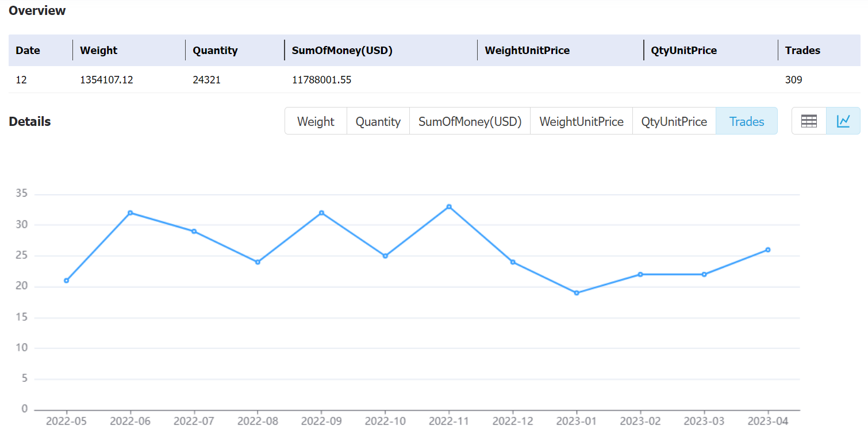Click the 2022-11 x-axis label
The width and height of the screenshot is (868, 441).
coord(449,421)
